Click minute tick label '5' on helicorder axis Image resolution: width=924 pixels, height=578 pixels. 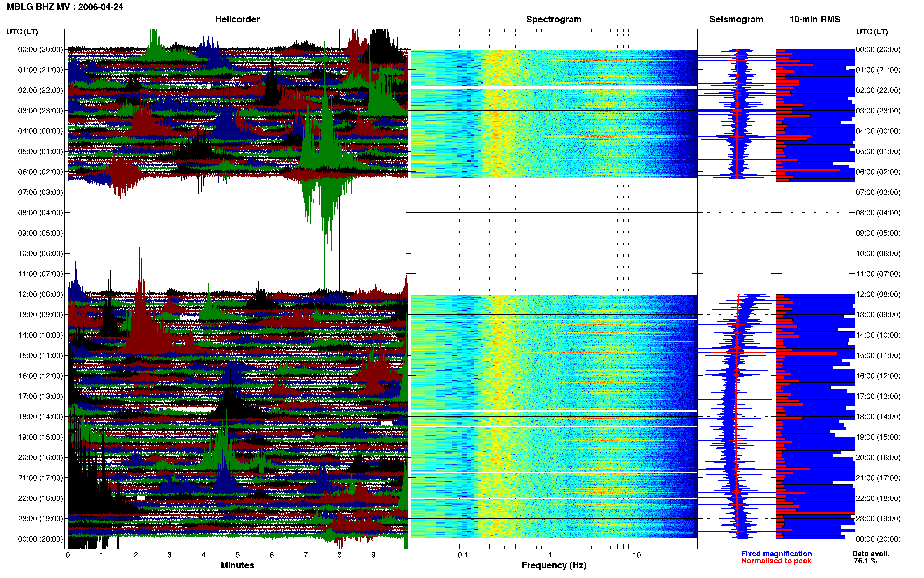point(238,555)
